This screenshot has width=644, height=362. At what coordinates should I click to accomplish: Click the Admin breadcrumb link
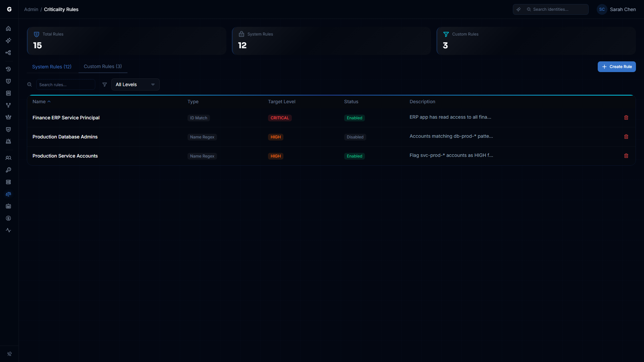(31, 9)
